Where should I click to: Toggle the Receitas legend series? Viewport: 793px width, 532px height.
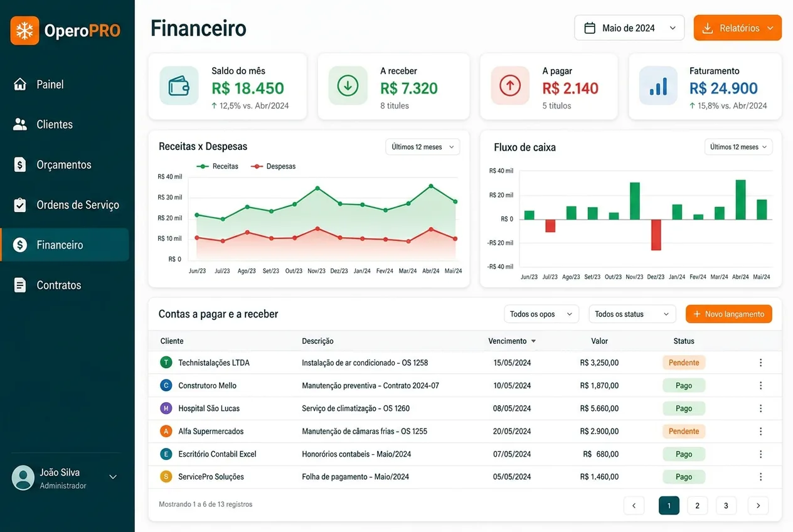[218, 166]
